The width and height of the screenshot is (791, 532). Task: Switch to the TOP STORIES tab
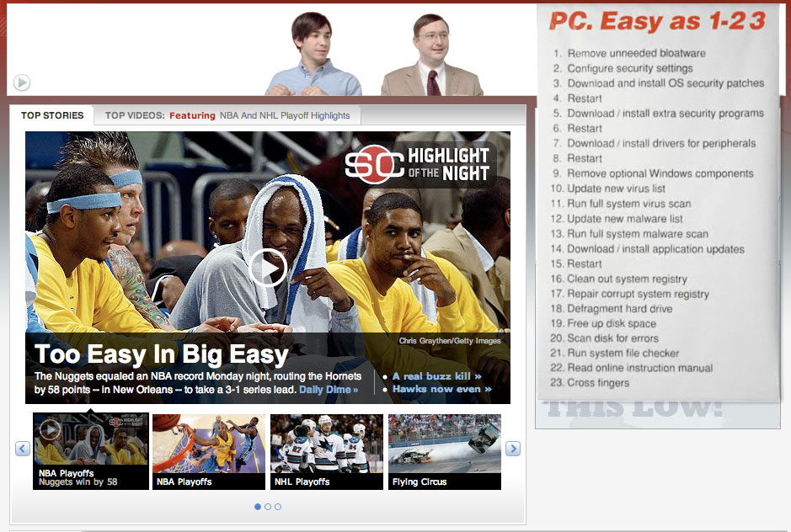(53, 114)
